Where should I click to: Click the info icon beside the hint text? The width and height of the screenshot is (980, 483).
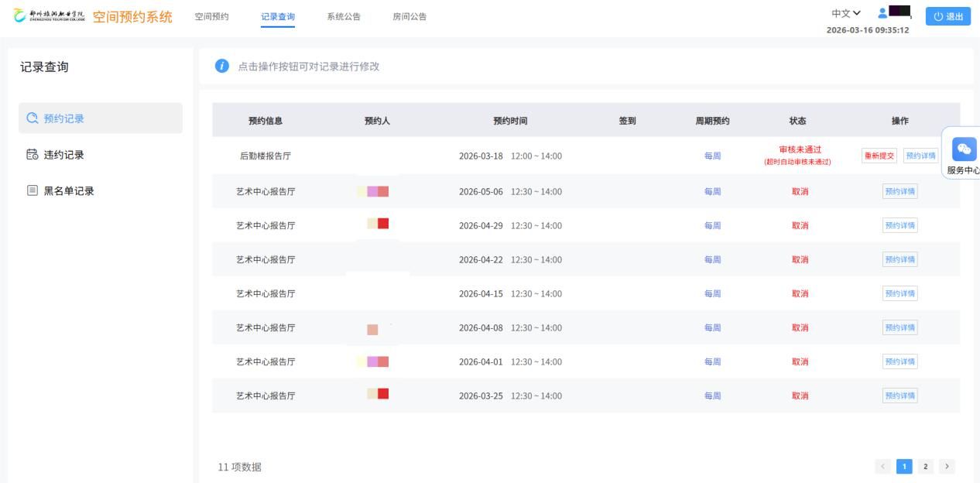pyautogui.click(x=222, y=67)
